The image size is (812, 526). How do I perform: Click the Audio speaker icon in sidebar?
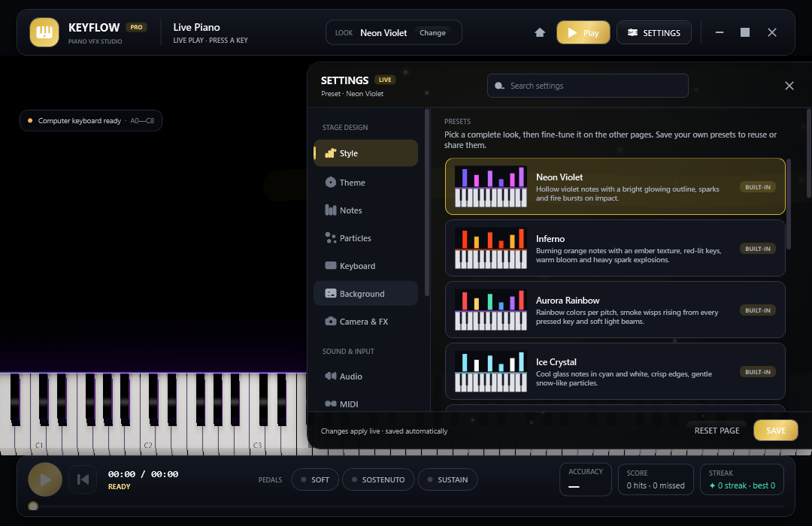(330, 376)
